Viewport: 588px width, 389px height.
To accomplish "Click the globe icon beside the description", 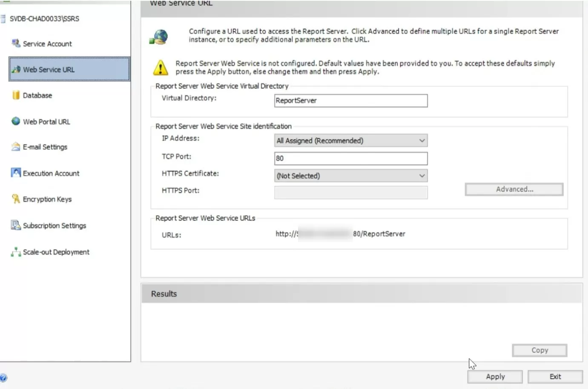I will pos(159,37).
